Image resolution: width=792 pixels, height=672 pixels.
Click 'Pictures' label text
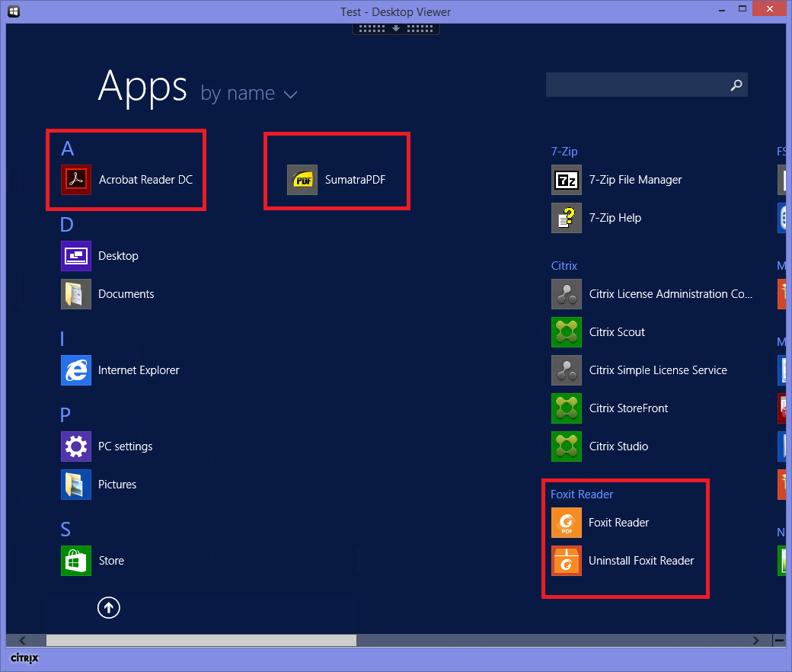tap(117, 485)
